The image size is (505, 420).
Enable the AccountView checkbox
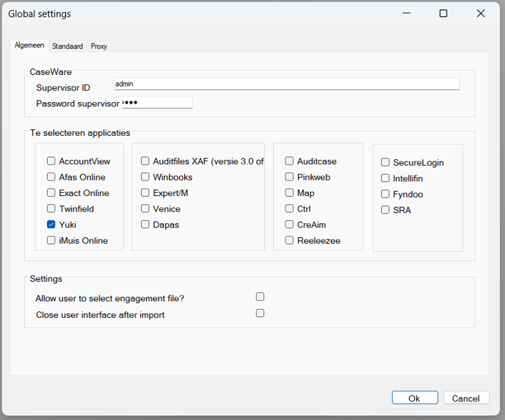coord(51,161)
